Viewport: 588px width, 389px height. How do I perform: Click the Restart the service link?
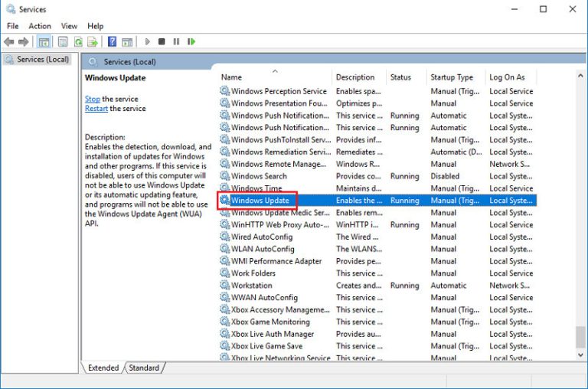(x=96, y=109)
